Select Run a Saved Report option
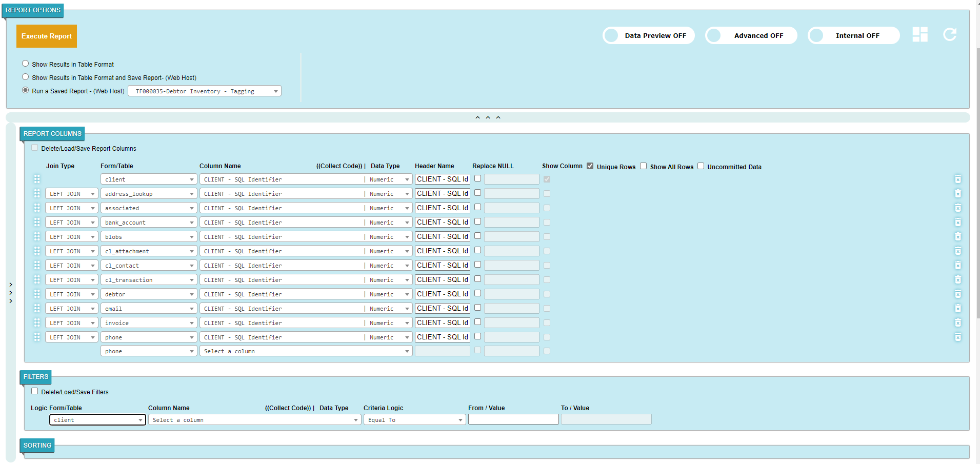The image size is (980, 464). tap(25, 90)
